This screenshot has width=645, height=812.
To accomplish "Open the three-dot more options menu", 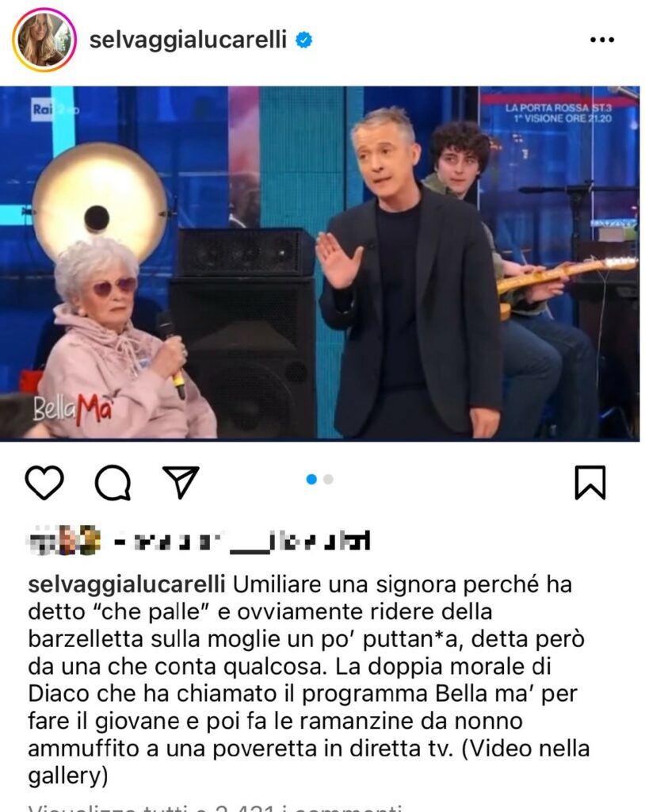I will (x=602, y=40).
